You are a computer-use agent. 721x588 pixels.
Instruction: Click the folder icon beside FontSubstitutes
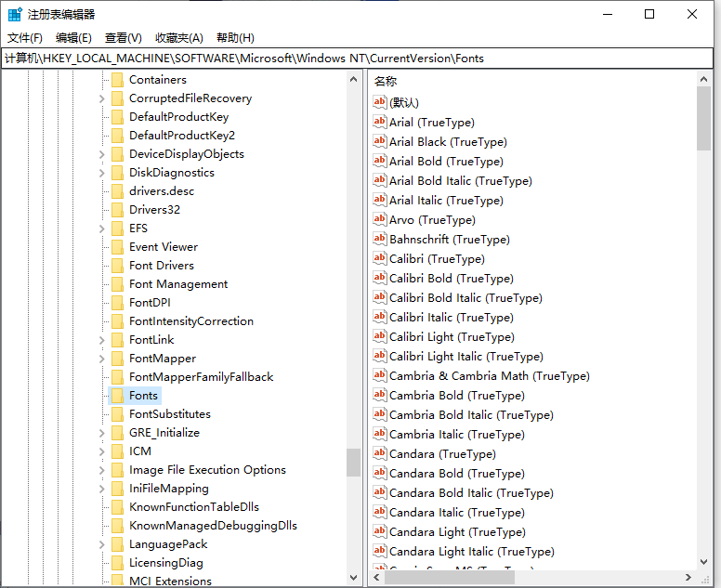118,414
